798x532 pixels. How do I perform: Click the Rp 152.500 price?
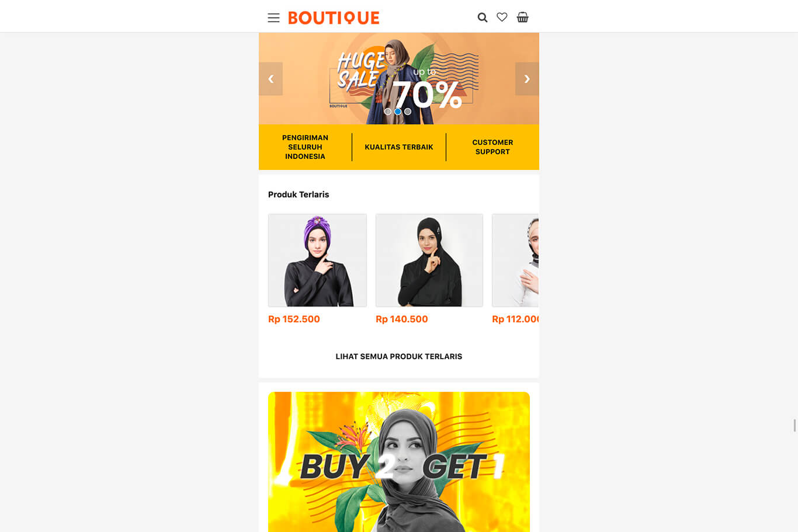(294, 319)
